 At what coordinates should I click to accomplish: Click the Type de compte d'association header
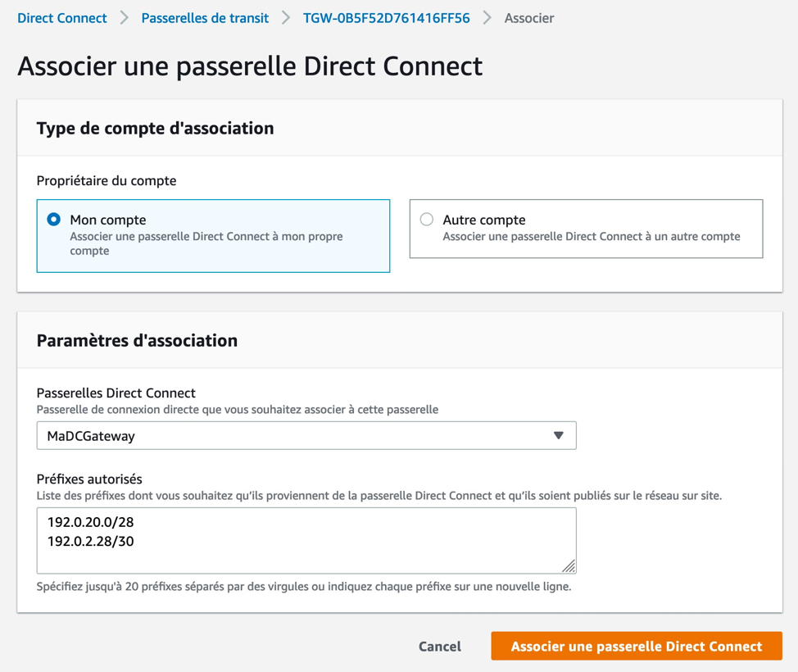pyautogui.click(x=156, y=129)
